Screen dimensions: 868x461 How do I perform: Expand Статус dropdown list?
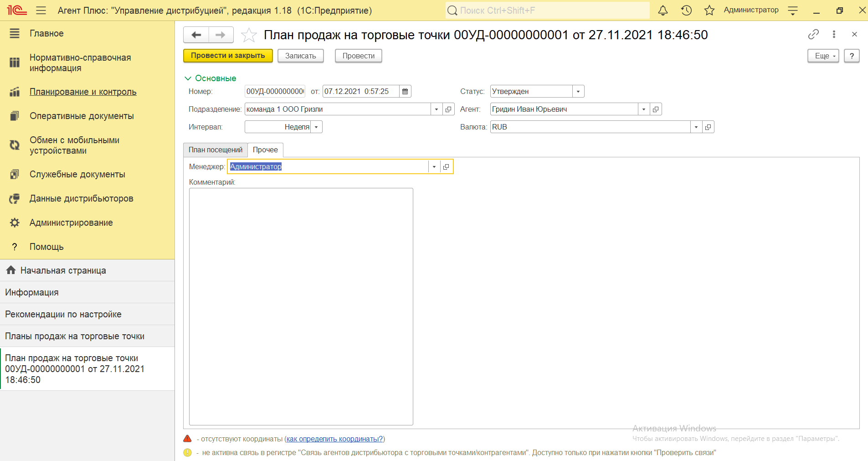578,91
